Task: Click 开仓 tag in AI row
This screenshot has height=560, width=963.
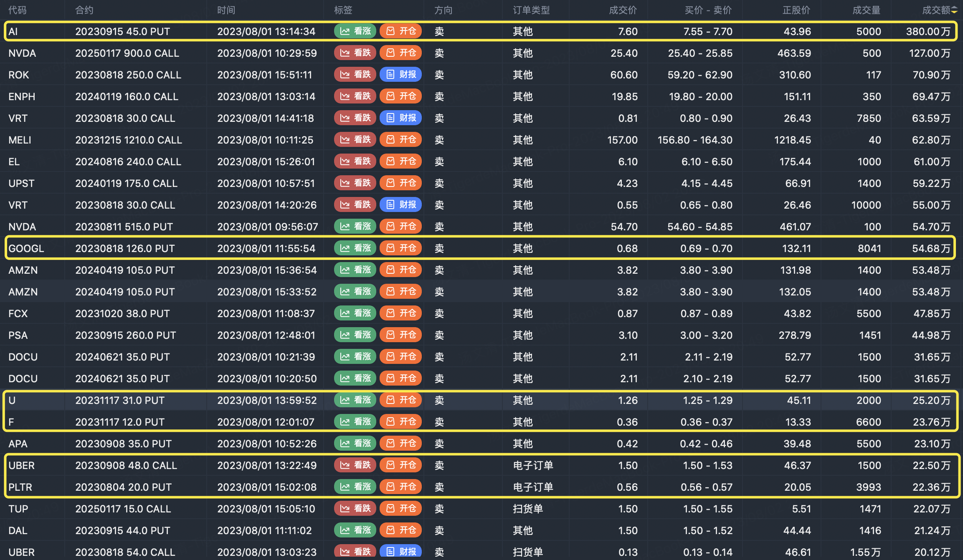Action: click(400, 31)
